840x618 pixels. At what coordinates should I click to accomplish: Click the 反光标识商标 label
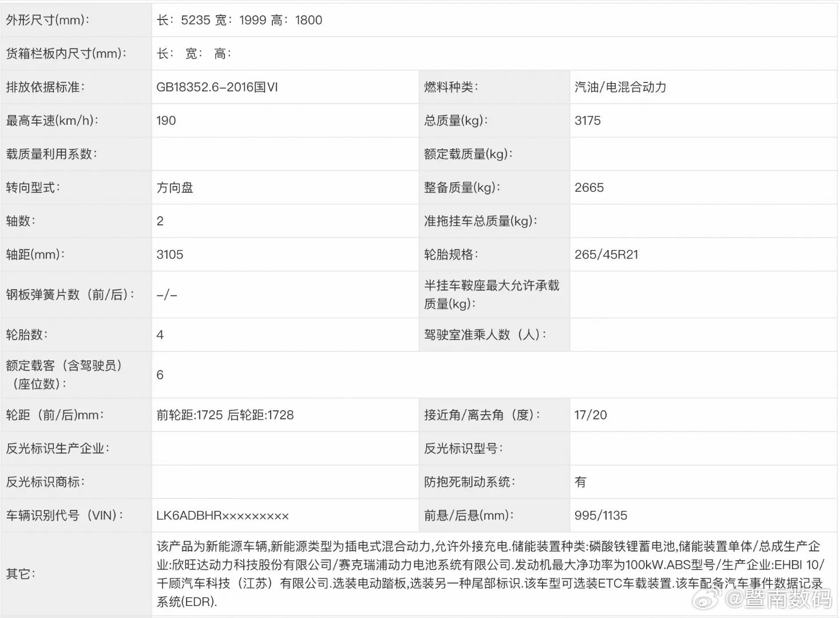tap(45, 482)
